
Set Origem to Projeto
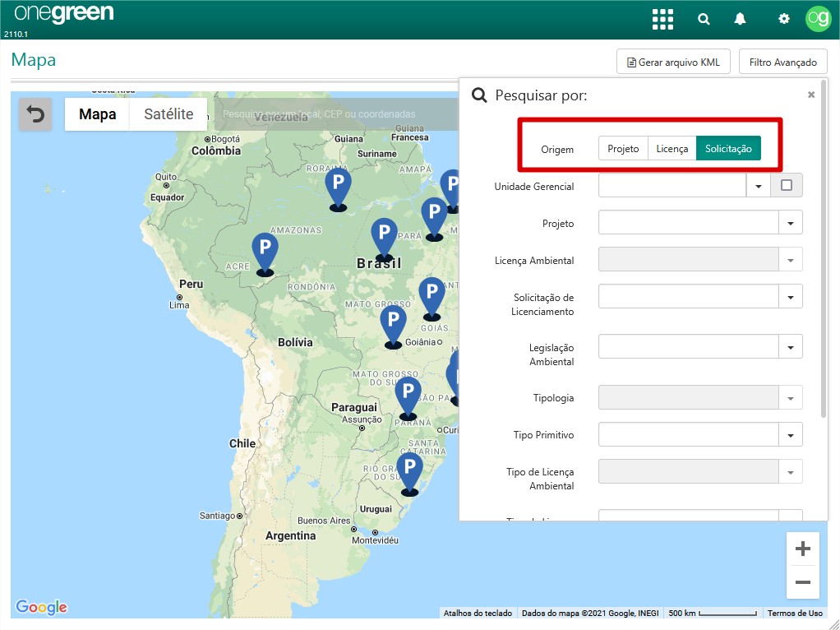tap(623, 149)
